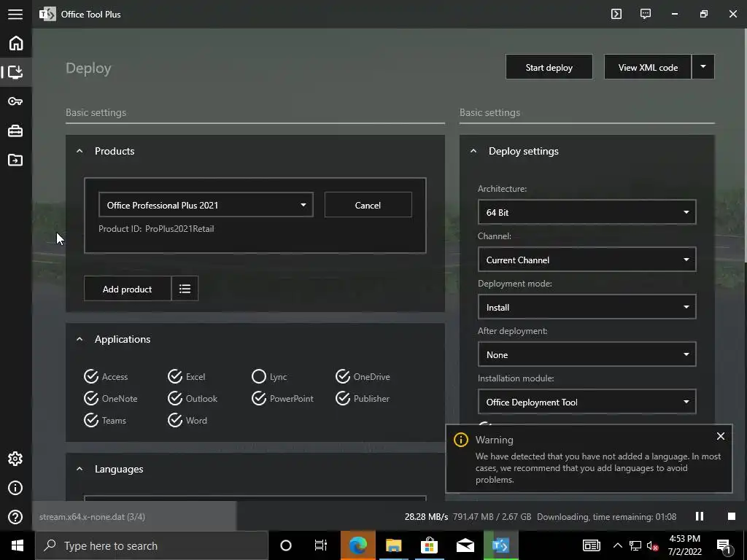Click the Windows taskbar search box
This screenshot has height=560, width=747.
click(x=152, y=545)
